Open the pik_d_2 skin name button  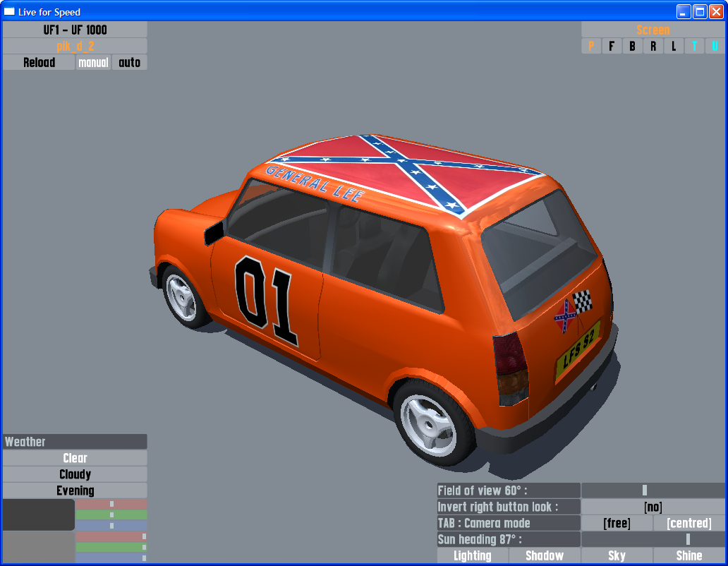click(x=75, y=46)
